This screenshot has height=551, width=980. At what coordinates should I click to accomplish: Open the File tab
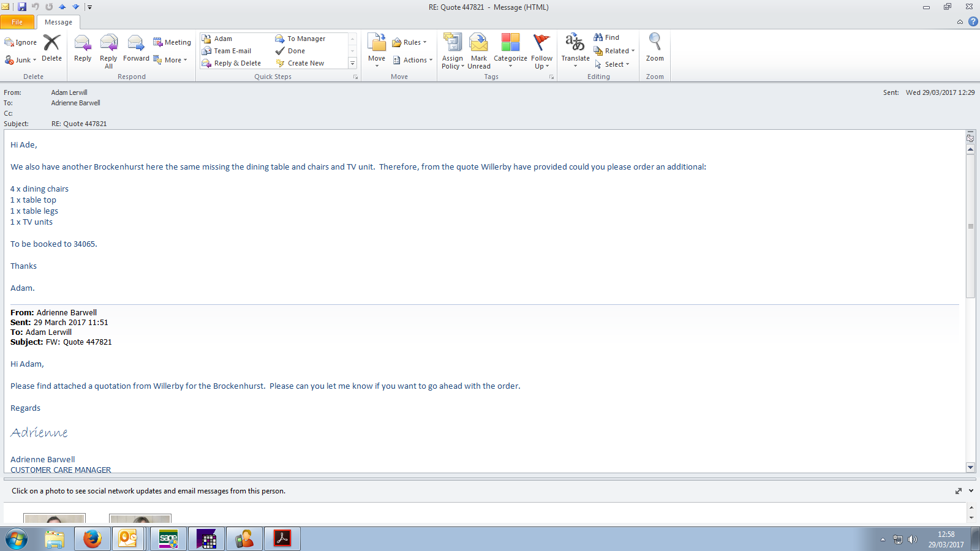[x=17, y=22]
